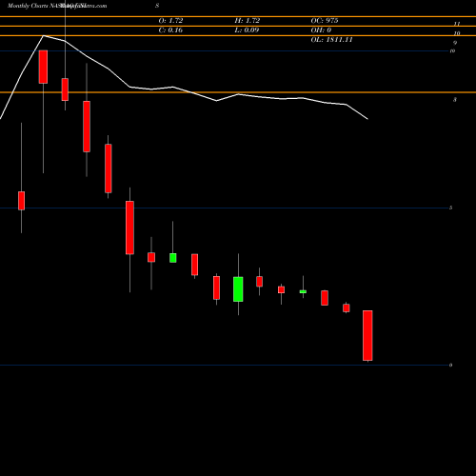Click the low value "L: 0.09"
The width and height of the screenshot is (476, 476).
[247, 30]
